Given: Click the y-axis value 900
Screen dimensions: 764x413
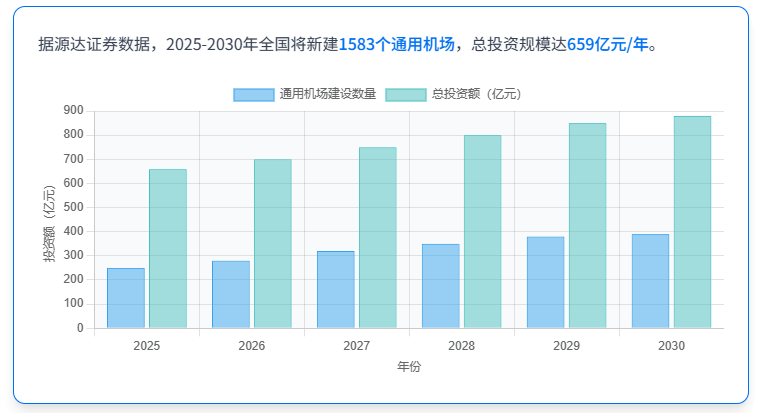Looking at the screenshot, I should [74, 111].
